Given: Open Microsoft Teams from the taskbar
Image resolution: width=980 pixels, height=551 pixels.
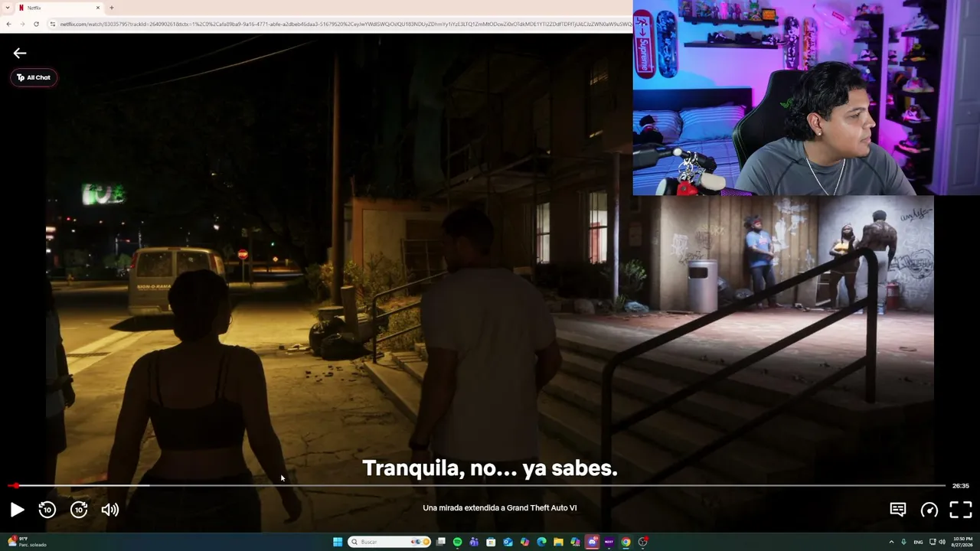Looking at the screenshot, I should pyautogui.click(x=474, y=542).
